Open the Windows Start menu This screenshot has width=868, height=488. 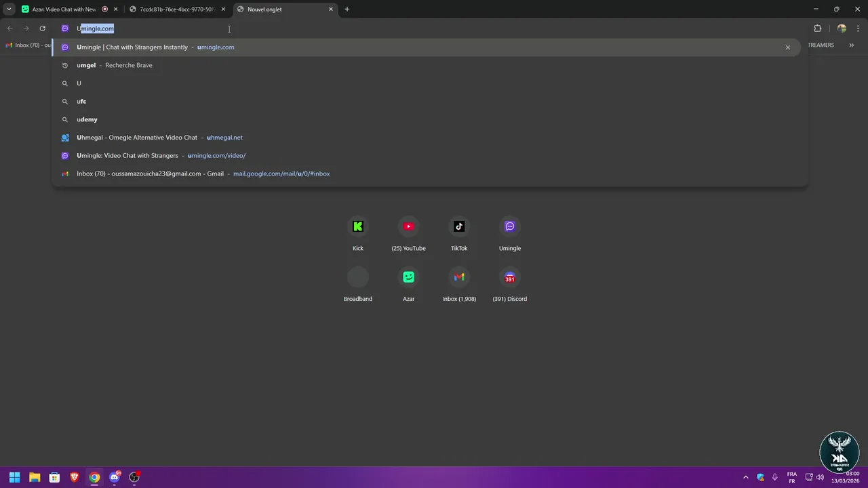(14, 477)
